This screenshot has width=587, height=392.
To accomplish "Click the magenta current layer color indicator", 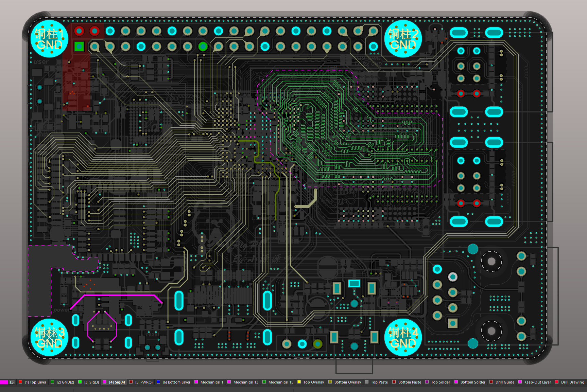I will coord(4,382).
